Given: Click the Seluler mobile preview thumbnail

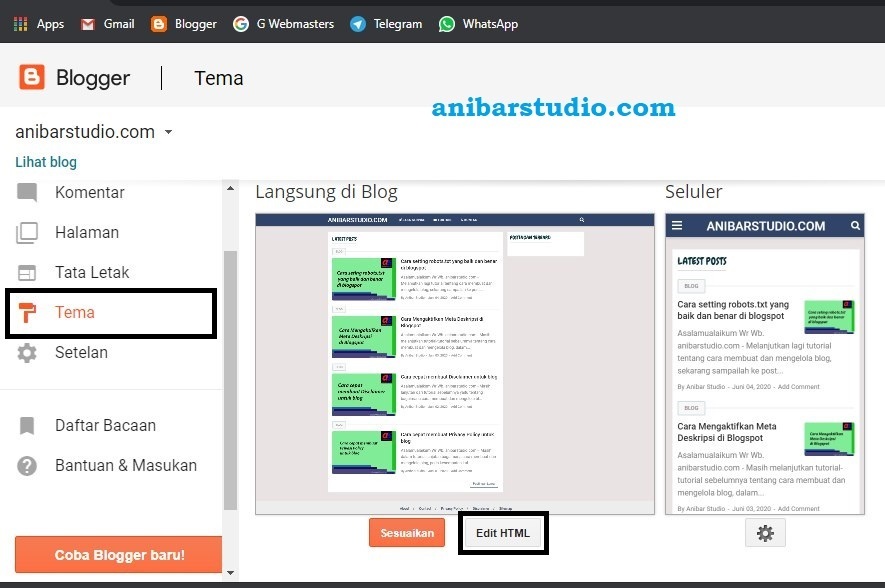Looking at the screenshot, I should pyautogui.click(x=765, y=364).
